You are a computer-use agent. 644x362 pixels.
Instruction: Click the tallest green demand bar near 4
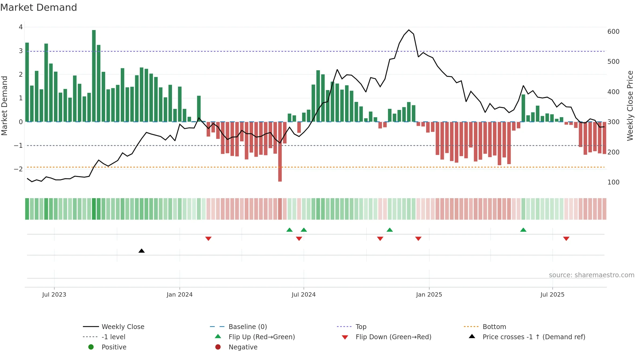94,76
